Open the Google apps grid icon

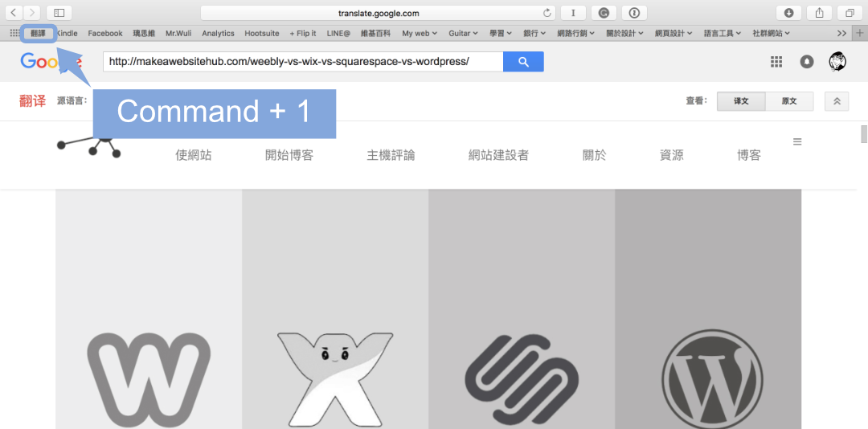[776, 61]
